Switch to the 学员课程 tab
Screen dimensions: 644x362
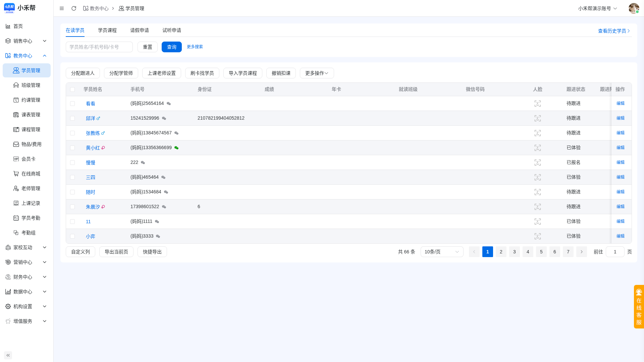[x=107, y=31]
